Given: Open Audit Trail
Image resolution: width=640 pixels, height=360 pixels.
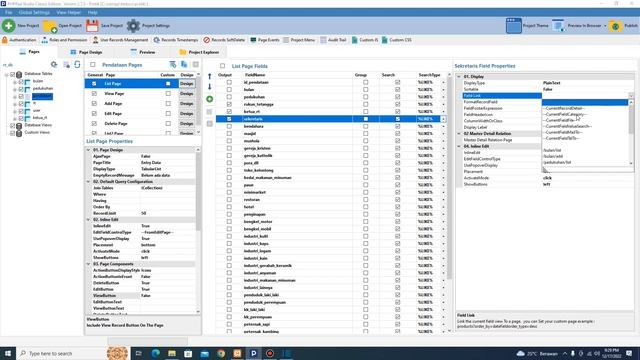Looking at the screenshot, I should 333,40.
